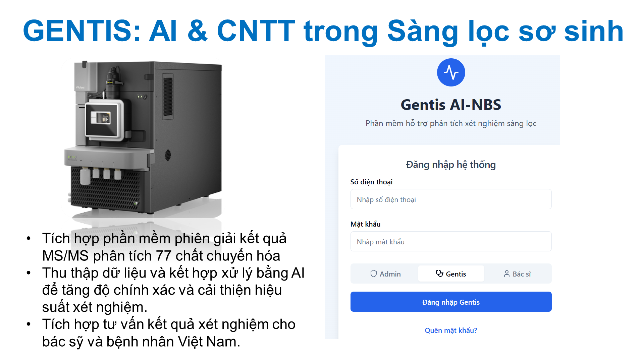Click the 'Gentis AI-NBS' heading
The height and width of the screenshot is (362, 644).
pos(451,105)
